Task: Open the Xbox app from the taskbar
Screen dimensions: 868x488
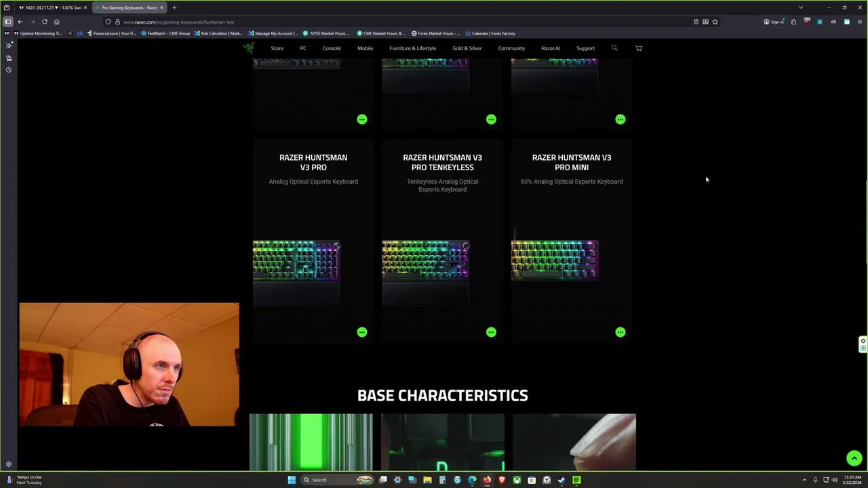Action: (x=517, y=480)
